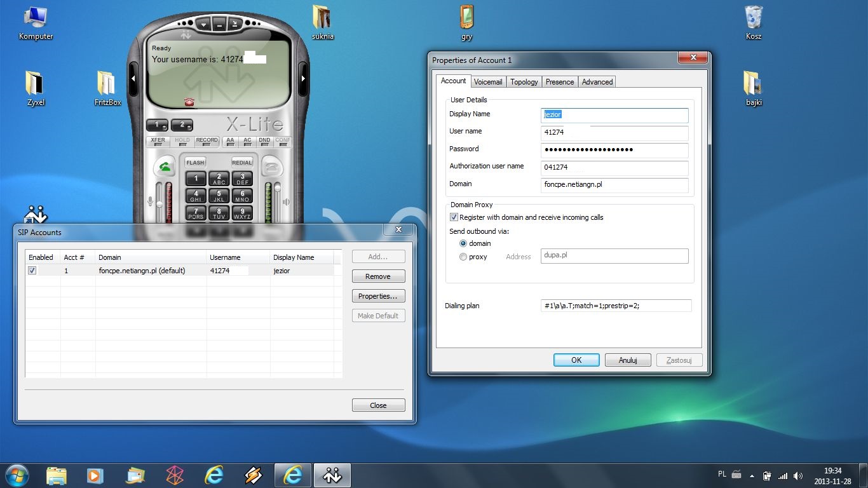Open the X-Lite menu down-arrow button
This screenshot has width=868, height=488.
click(203, 25)
